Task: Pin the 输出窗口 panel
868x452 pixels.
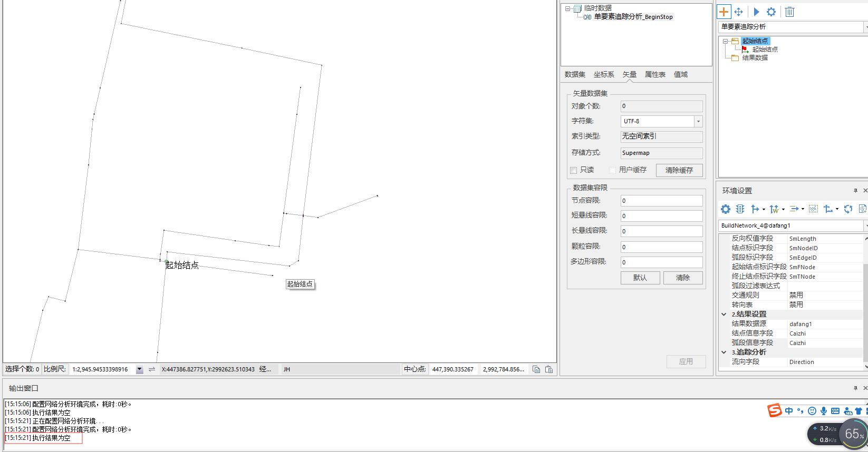Action: [855, 388]
